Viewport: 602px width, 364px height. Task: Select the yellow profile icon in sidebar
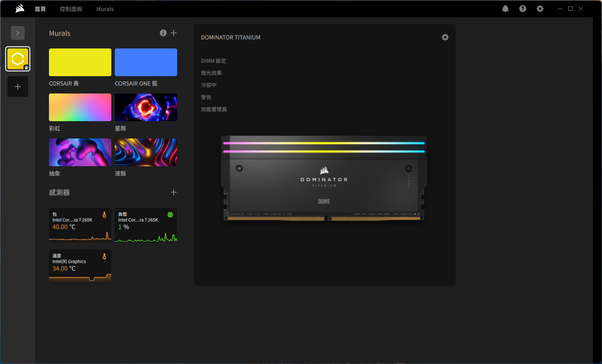tap(18, 59)
